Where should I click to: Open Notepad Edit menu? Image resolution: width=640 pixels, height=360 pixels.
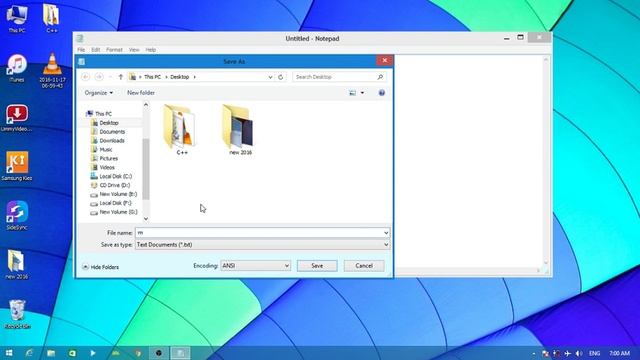click(x=96, y=50)
